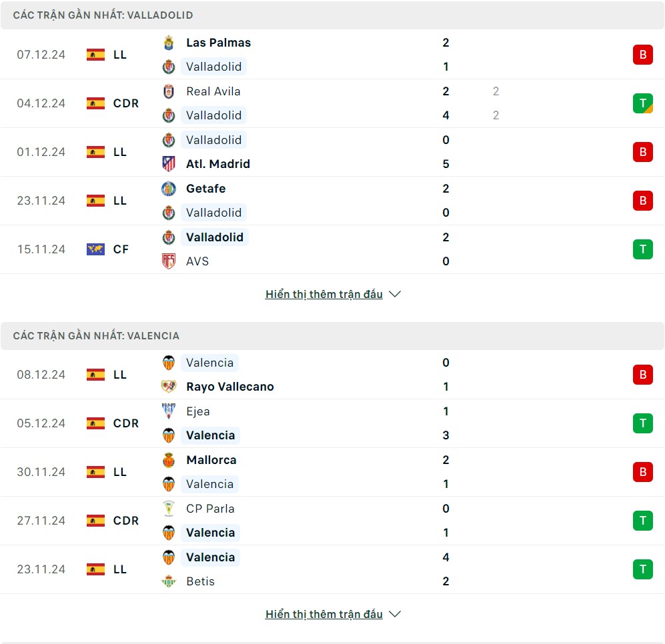The width and height of the screenshot is (665, 644).
Task: Click the Mallorca club crest
Action: 169,460
